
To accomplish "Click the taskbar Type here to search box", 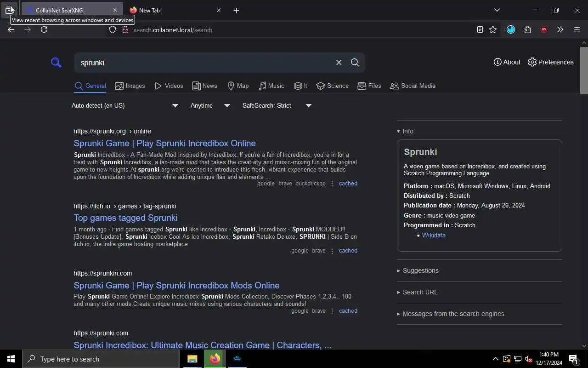I will tap(101, 359).
